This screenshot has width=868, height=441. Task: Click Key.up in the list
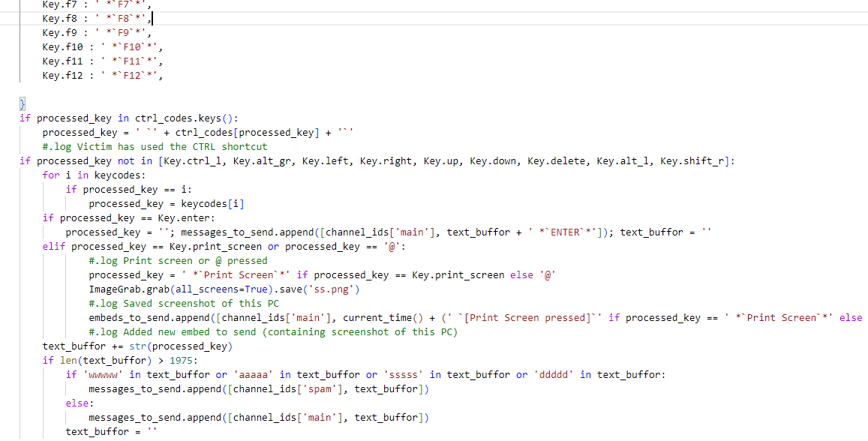tap(440, 161)
